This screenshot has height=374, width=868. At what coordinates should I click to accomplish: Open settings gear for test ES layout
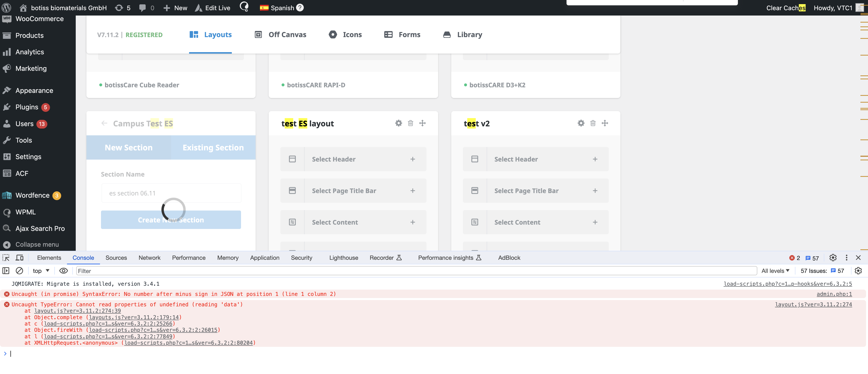[x=398, y=123]
